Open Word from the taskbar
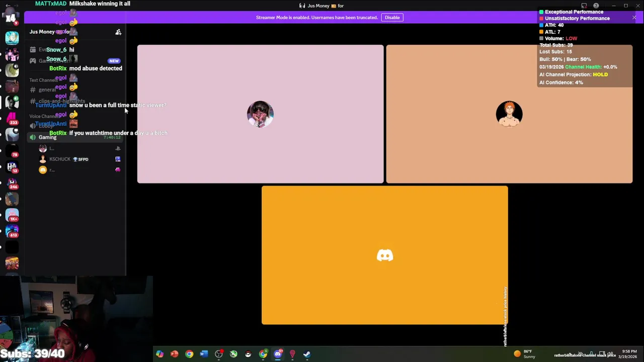 tap(204, 354)
